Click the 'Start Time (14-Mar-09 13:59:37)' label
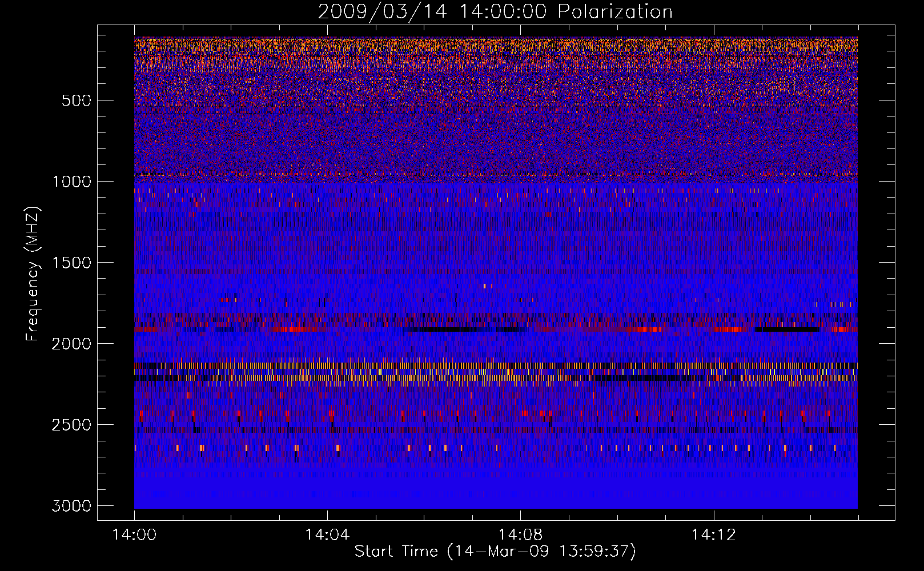Image resolution: width=924 pixels, height=571 pixels. [x=495, y=552]
